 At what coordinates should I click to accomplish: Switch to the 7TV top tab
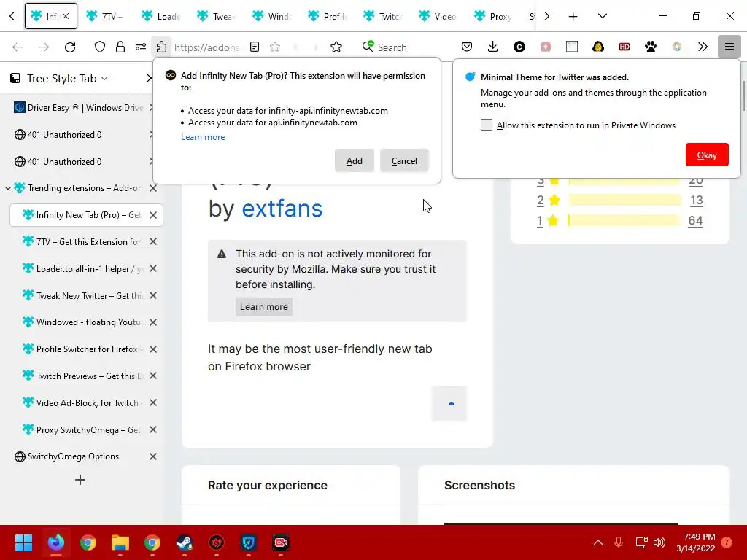click(106, 16)
